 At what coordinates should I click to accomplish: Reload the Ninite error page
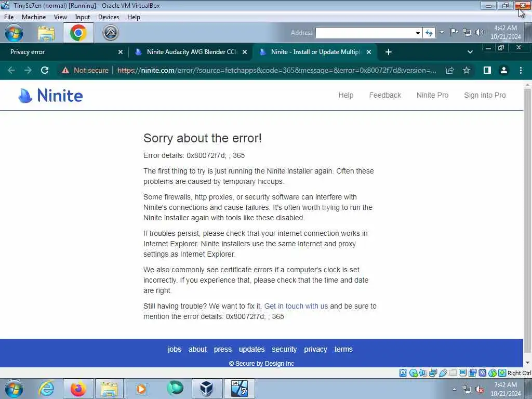45,70
